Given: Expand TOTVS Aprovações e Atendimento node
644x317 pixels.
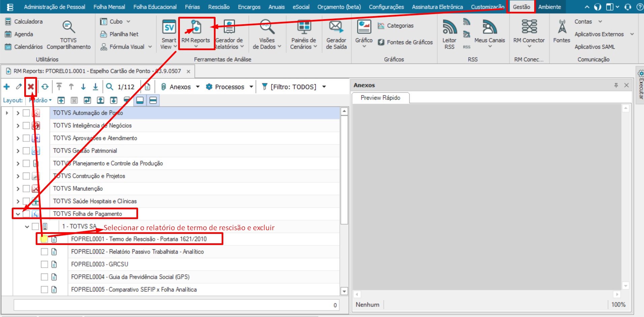Looking at the screenshot, I should 18,138.
